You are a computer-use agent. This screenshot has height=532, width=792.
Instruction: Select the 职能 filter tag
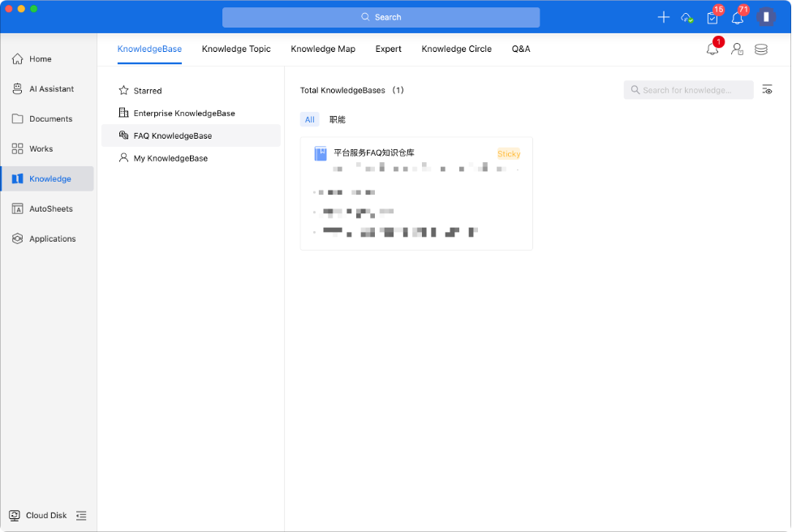coord(337,120)
